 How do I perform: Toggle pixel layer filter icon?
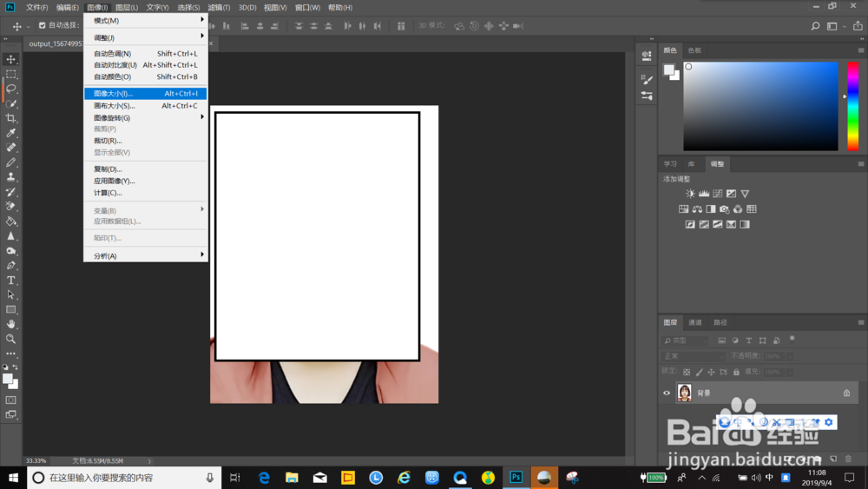pos(722,340)
